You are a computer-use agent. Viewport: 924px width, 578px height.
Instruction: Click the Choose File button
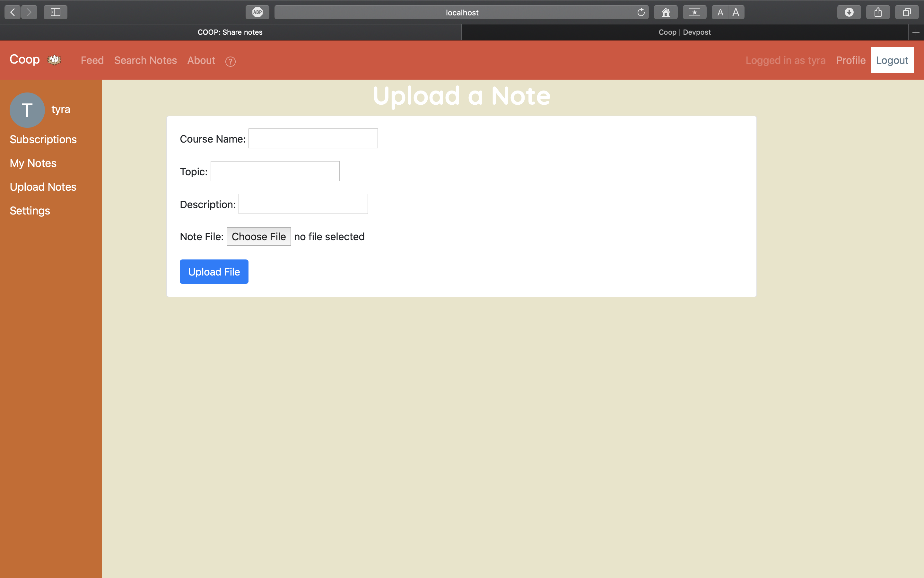click(x=259, y=237)
